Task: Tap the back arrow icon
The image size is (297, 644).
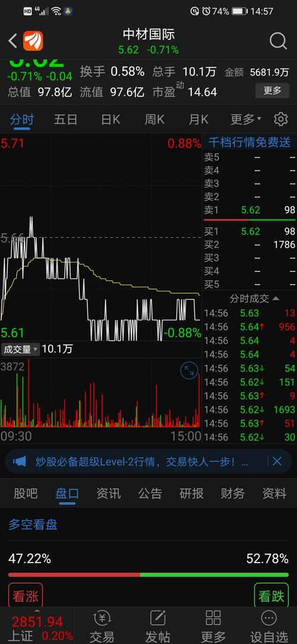Action: pyautogui.click(x=12, y=41)
